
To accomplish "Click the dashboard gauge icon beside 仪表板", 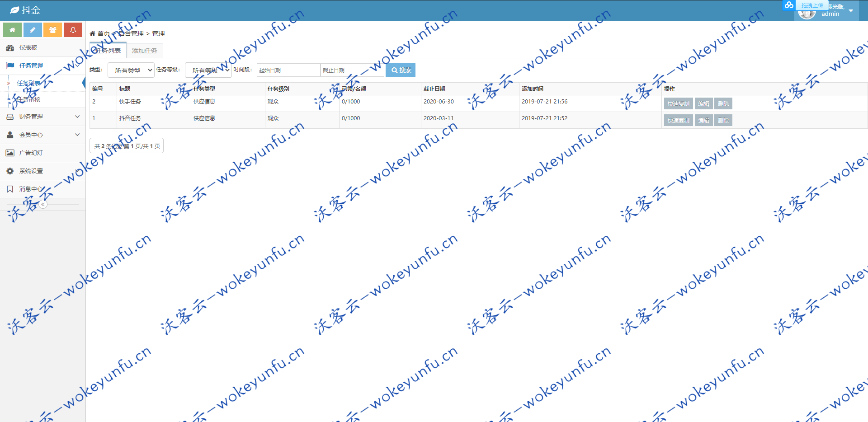I will (10, 47).
